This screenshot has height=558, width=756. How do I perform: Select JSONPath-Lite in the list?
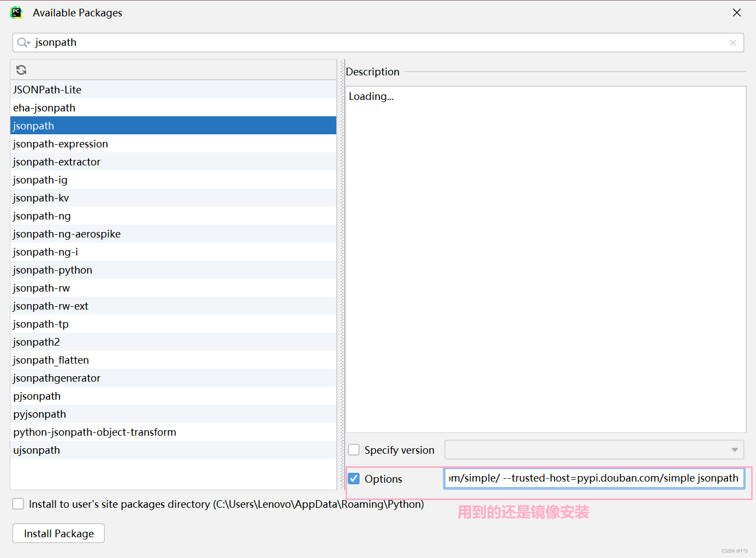click(x=174, y=90)
